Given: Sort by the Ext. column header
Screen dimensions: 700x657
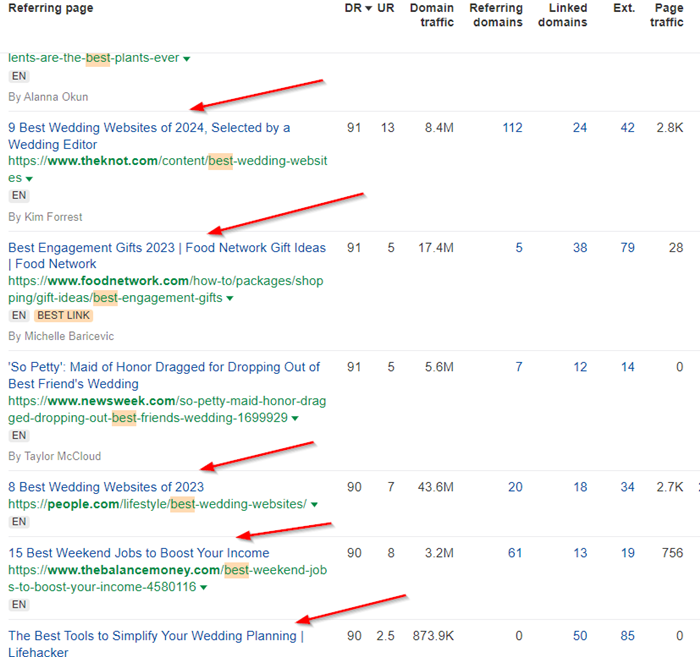Looking at the screenshot, I should (x=624, y=8).
